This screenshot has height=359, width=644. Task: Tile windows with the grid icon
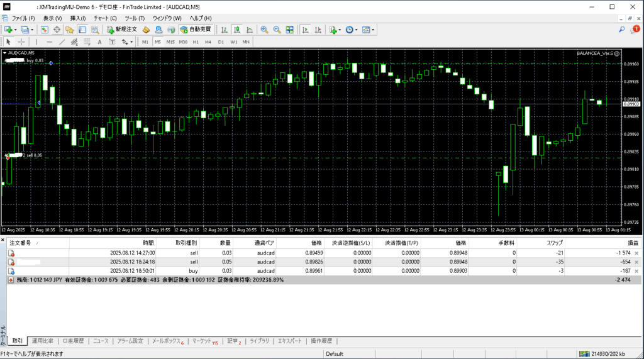point(289,30)
